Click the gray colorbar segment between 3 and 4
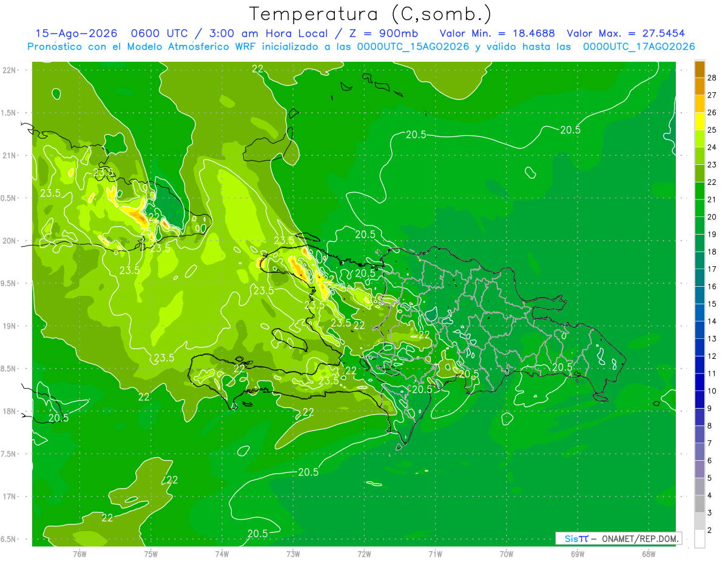 point(699,504)
